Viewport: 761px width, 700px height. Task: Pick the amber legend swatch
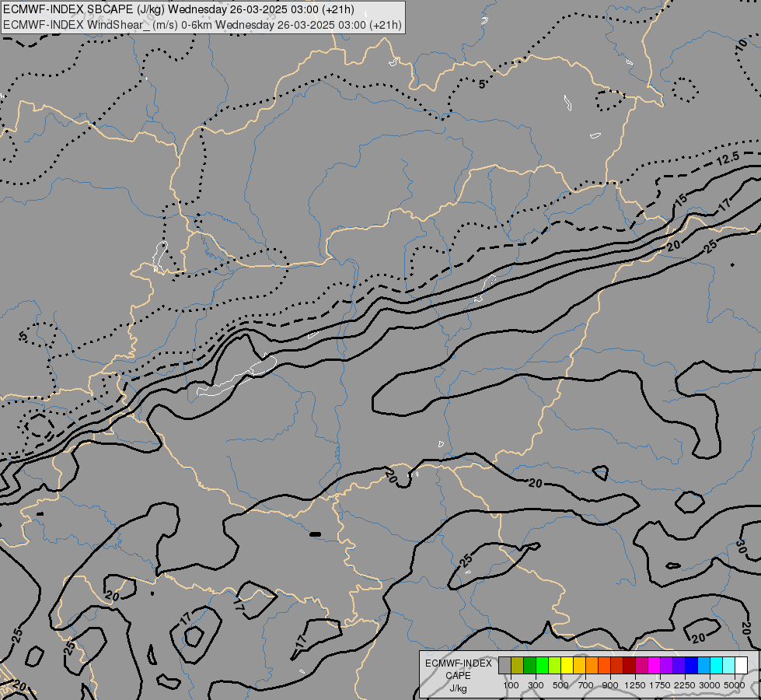579,666
